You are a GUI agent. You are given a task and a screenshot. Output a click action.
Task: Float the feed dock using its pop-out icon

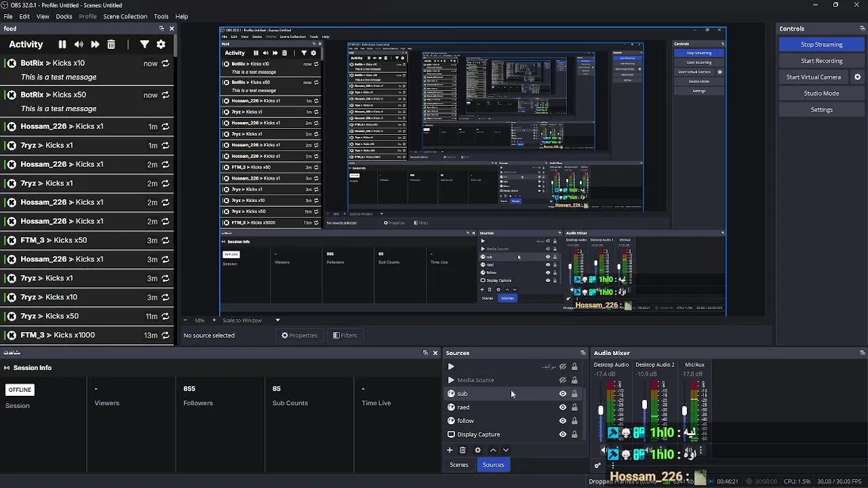161,28
